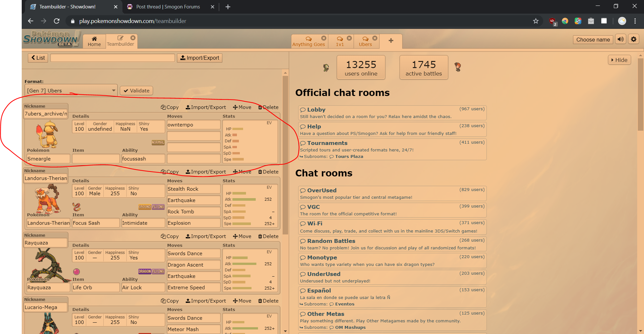Screen dimensions: 644x334
Task: Reload the browser page
Action: 57,21
